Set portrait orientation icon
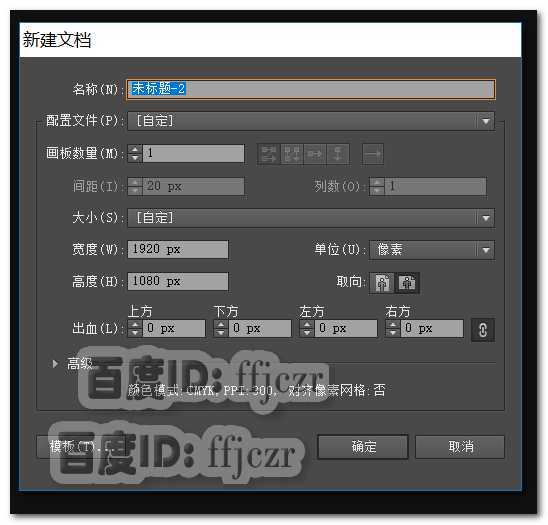The image size is (548, 525). point(382,282)
